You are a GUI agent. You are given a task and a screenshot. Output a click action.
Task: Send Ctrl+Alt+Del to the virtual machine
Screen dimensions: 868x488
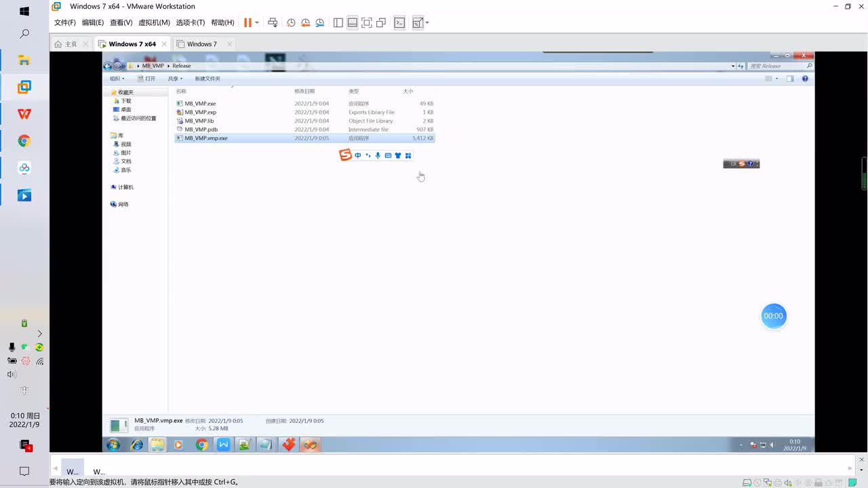[273, 22]
